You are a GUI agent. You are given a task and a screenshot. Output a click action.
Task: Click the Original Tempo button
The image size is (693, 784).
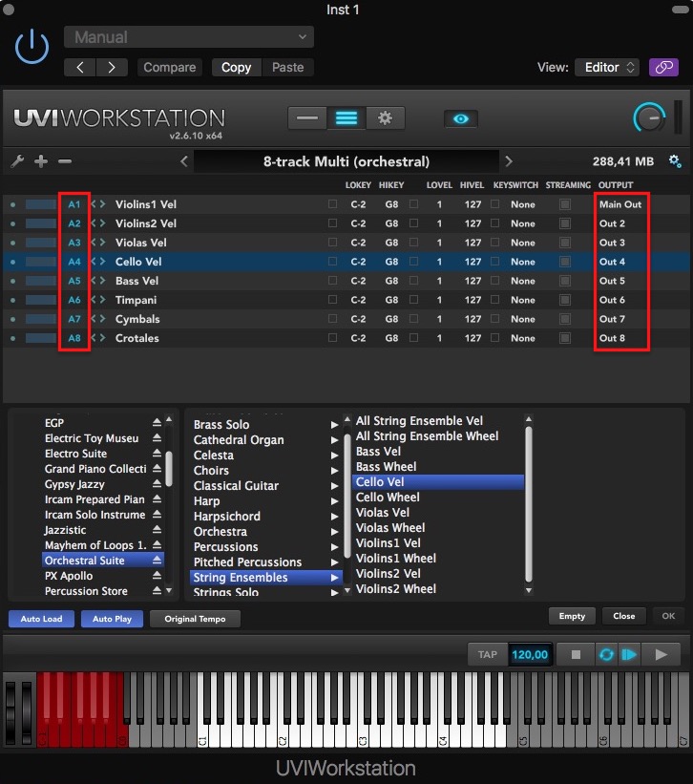195,619
